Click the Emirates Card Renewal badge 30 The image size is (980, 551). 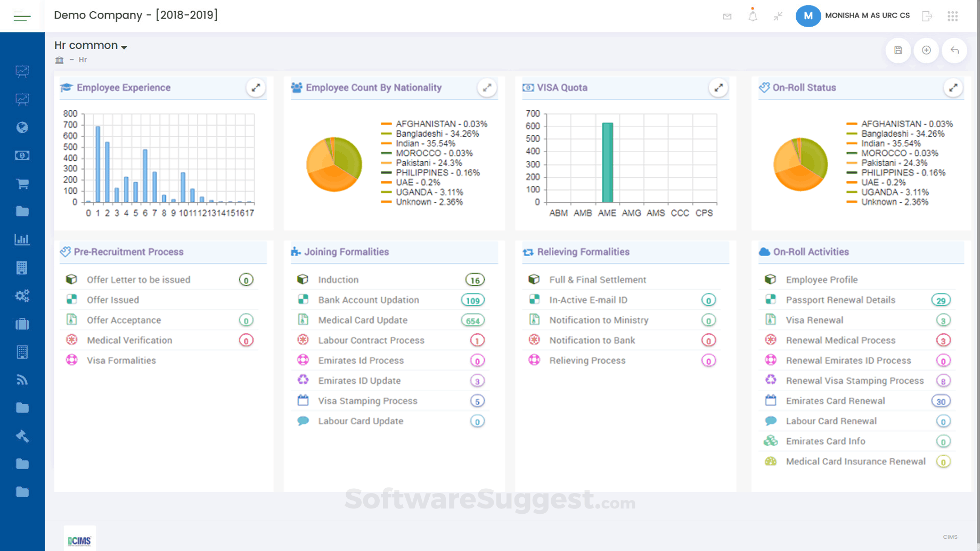coord(941,401)
